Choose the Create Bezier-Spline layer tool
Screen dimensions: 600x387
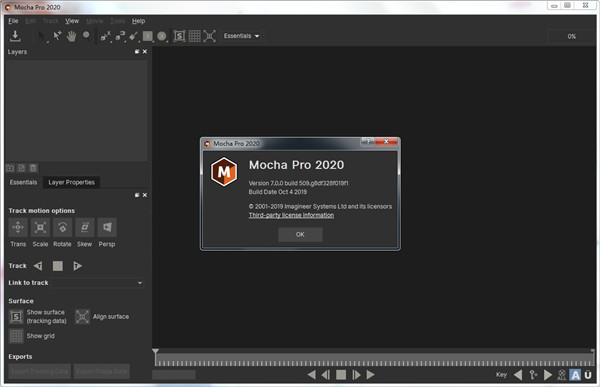click(120, 36)
